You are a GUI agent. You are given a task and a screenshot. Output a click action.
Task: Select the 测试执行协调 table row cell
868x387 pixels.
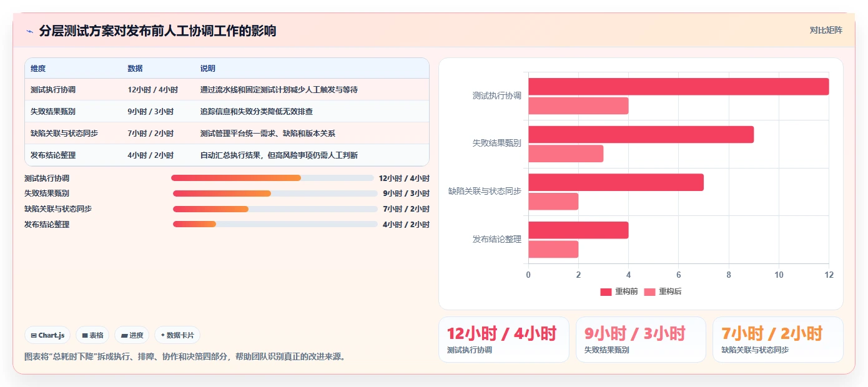tap(53, 90)
